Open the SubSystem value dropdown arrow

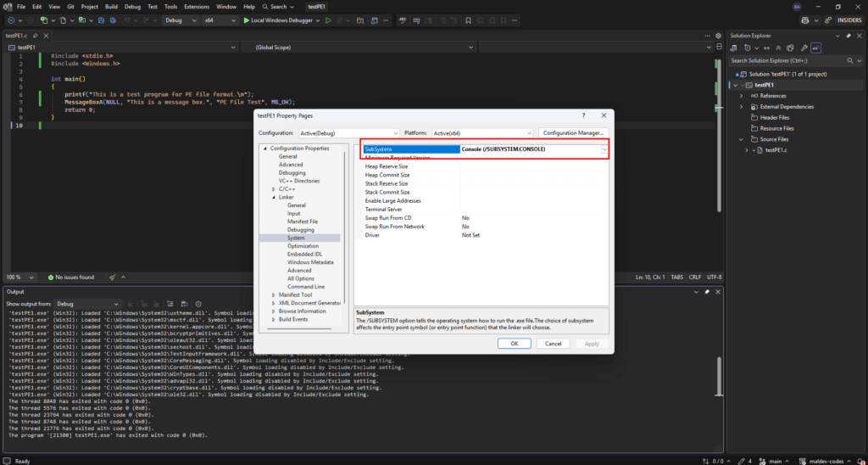(604, 149)
